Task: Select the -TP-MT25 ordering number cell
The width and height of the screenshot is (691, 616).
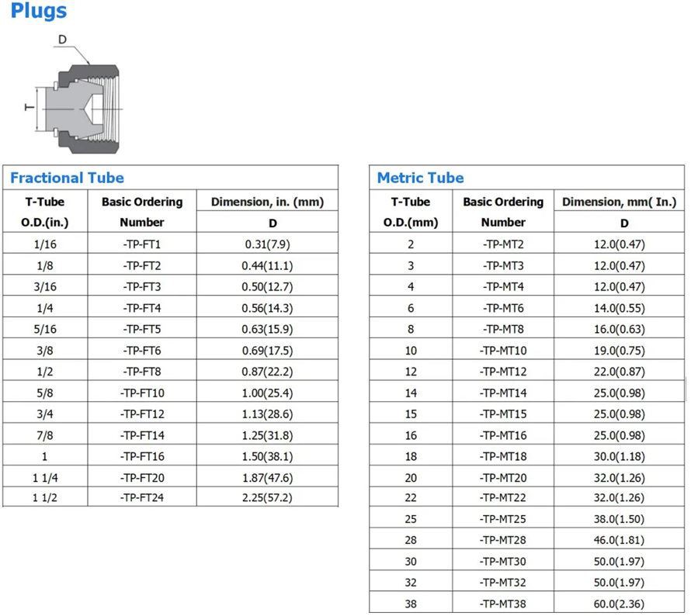Action: [503, 519]
